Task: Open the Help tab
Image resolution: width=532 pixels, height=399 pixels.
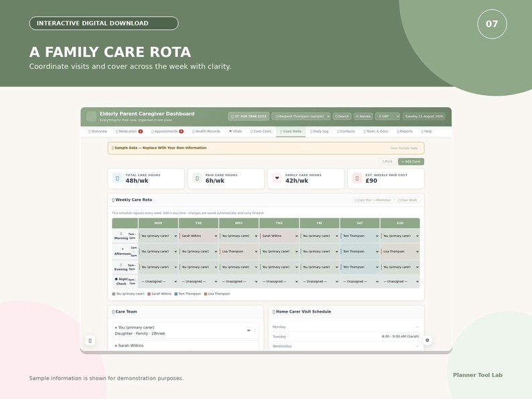Action: click(427, 131)
